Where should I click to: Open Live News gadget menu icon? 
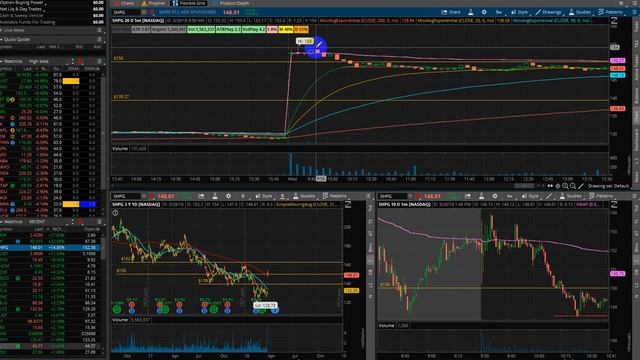coord(99,30)
